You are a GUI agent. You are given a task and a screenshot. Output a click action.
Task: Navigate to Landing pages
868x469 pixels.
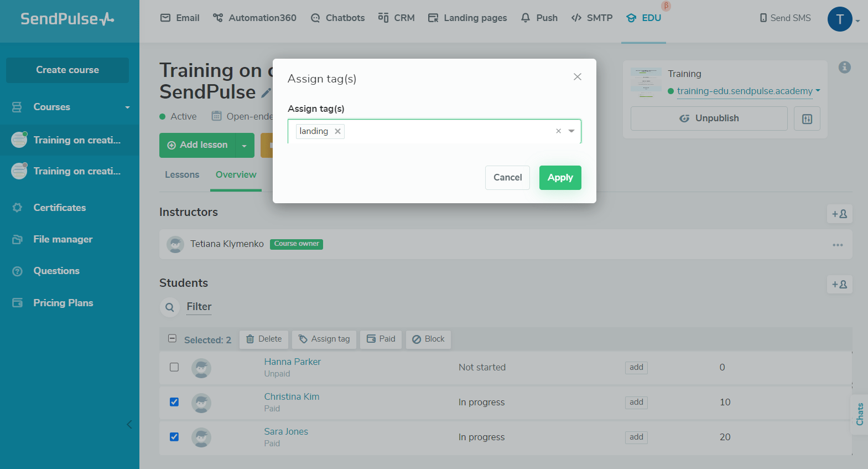point(467,18)
